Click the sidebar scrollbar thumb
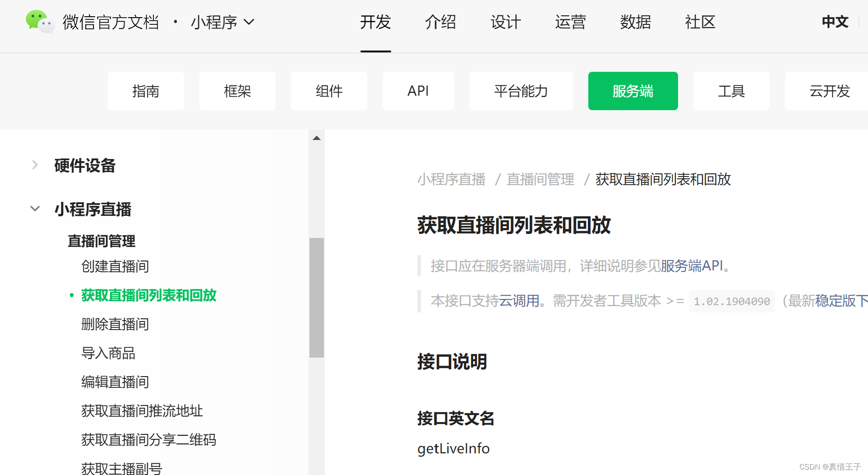Image resolution: width=868 pixels, height=475 pixels. 317,298
